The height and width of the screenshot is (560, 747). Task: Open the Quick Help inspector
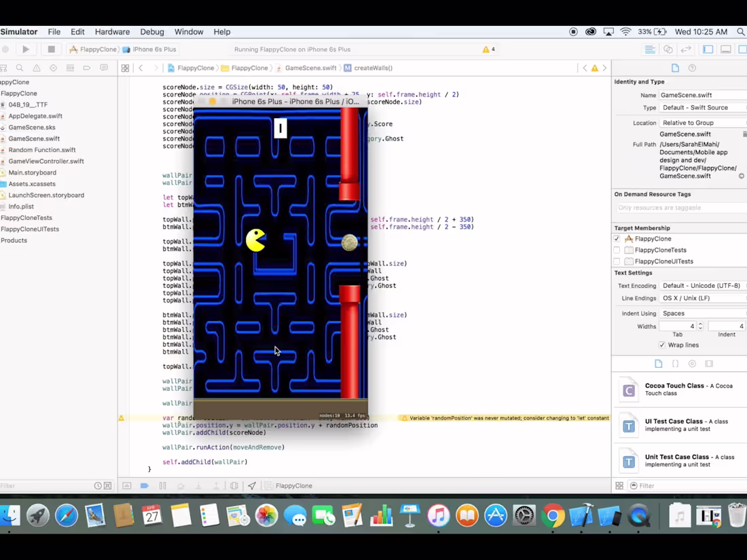tap(692, 67)
